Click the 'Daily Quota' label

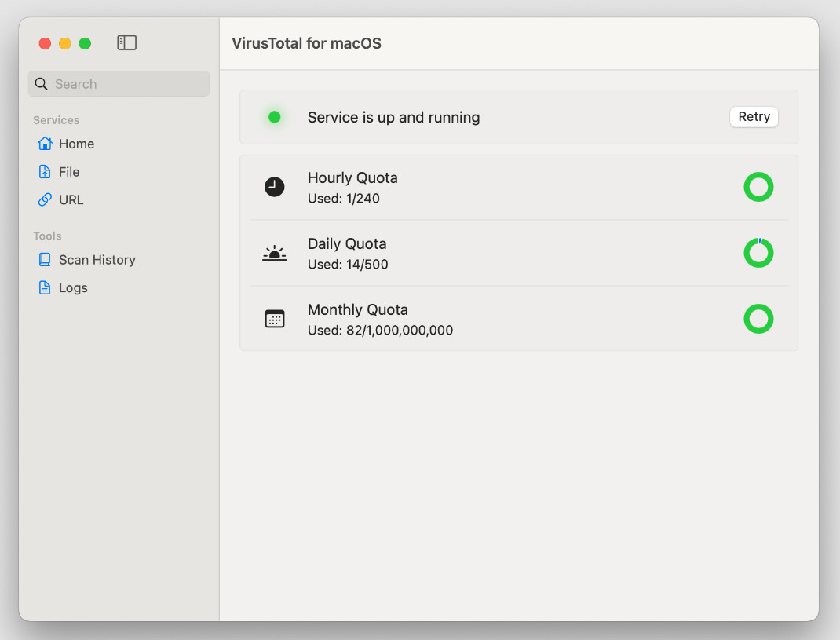(x=347, y=243)
